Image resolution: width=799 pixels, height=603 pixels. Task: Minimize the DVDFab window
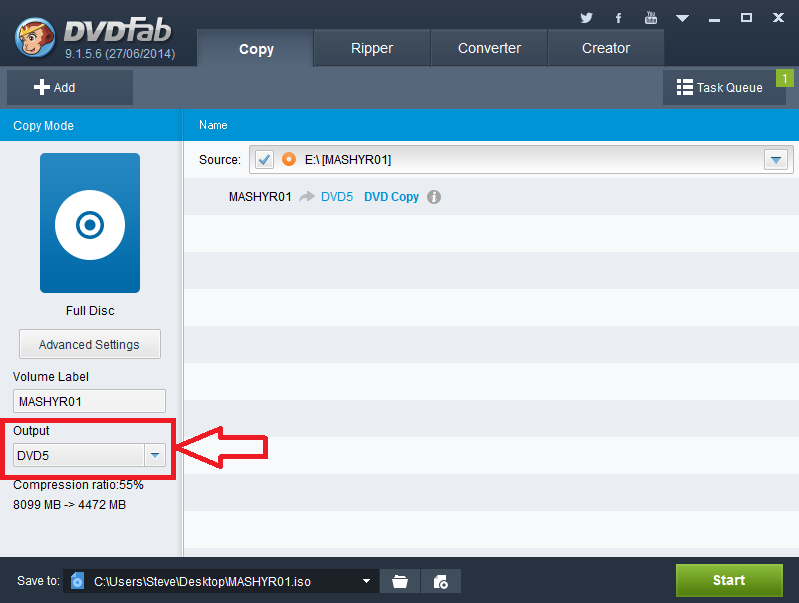tap(714, 18)
